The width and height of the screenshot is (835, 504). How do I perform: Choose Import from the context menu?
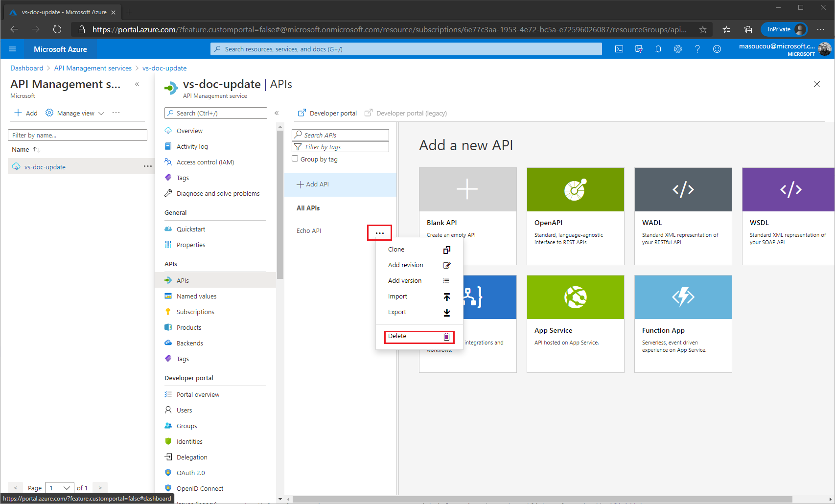click(x=419, y=297)
